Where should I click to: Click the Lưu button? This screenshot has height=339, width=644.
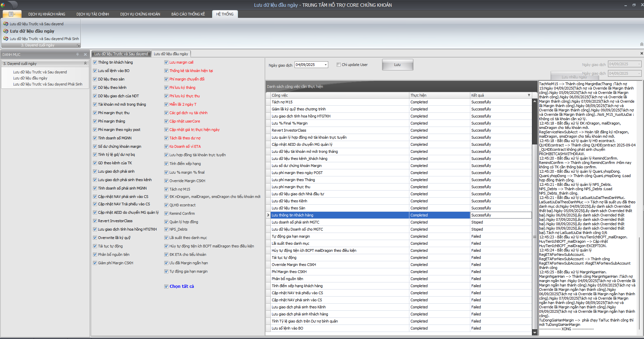click(397, 65)
